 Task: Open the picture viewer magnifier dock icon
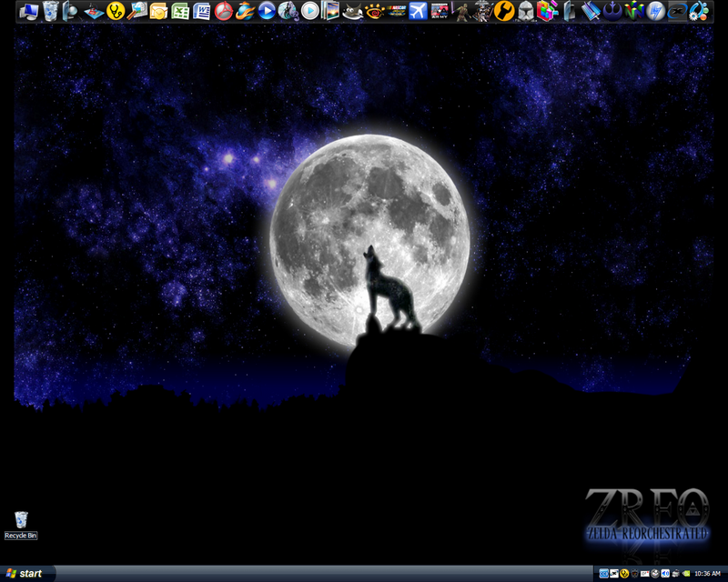(137, 11)
